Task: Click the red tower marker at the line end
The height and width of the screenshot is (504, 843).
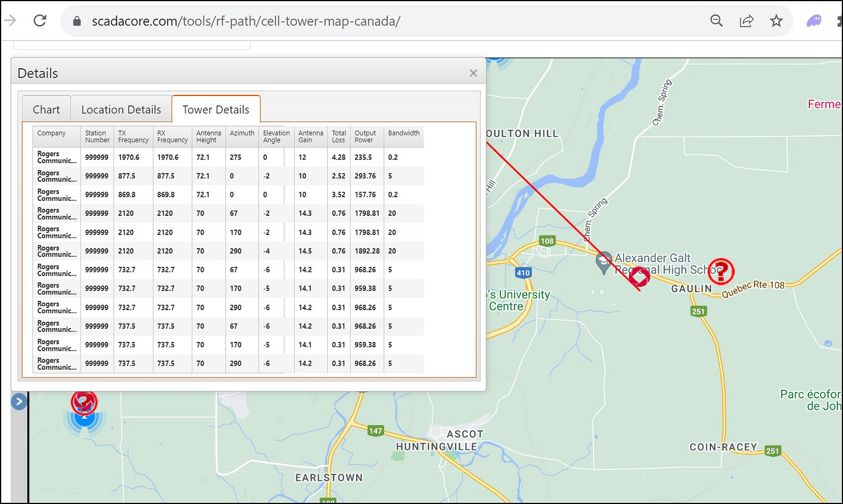Action: pos(639,277)
